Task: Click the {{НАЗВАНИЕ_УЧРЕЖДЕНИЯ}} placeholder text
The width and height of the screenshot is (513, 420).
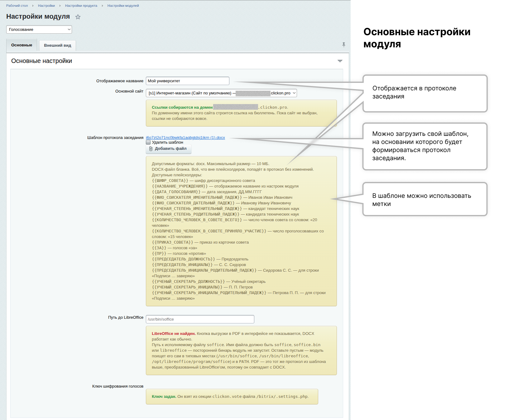Action: [180, 186]
